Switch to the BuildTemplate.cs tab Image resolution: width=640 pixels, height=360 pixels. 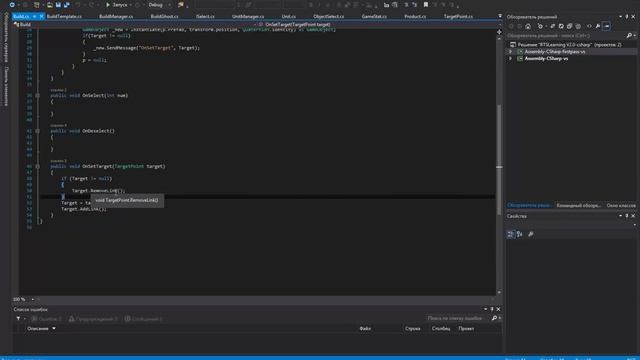(x=64, y=16)
